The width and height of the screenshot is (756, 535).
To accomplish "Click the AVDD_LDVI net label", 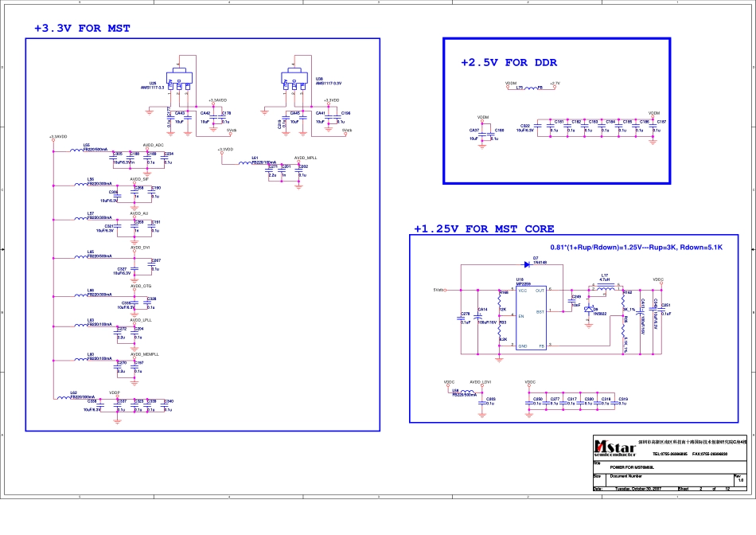I will coord(481,382).
